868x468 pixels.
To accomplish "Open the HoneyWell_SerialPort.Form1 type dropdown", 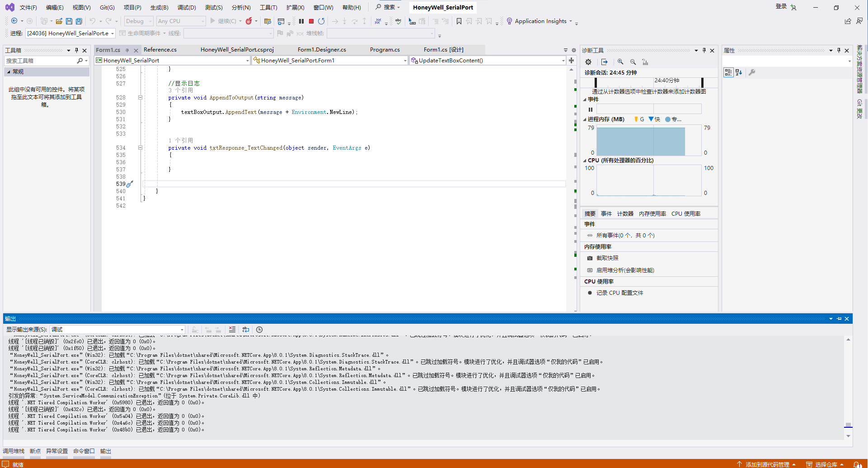I will (330, 61).
